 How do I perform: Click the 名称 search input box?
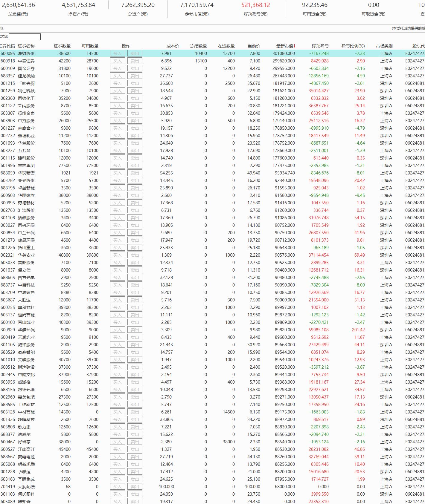click(x=25, y=37)
